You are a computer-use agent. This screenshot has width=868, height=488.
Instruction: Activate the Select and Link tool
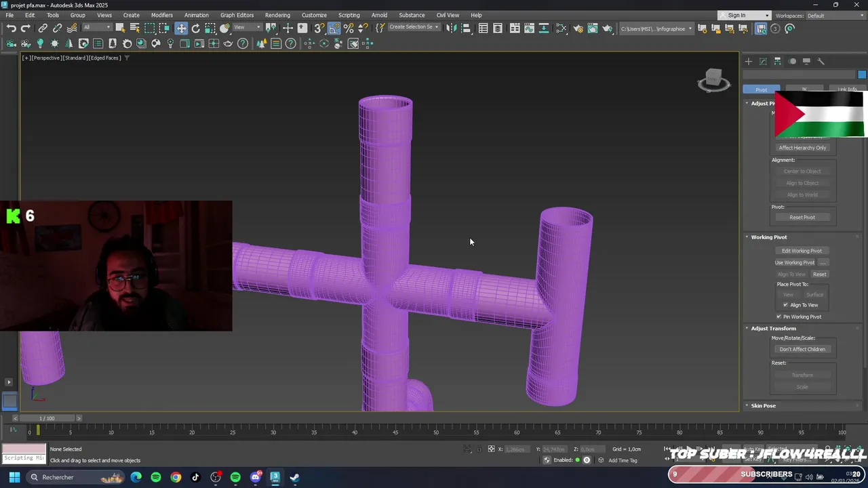(x=43, y=28)
